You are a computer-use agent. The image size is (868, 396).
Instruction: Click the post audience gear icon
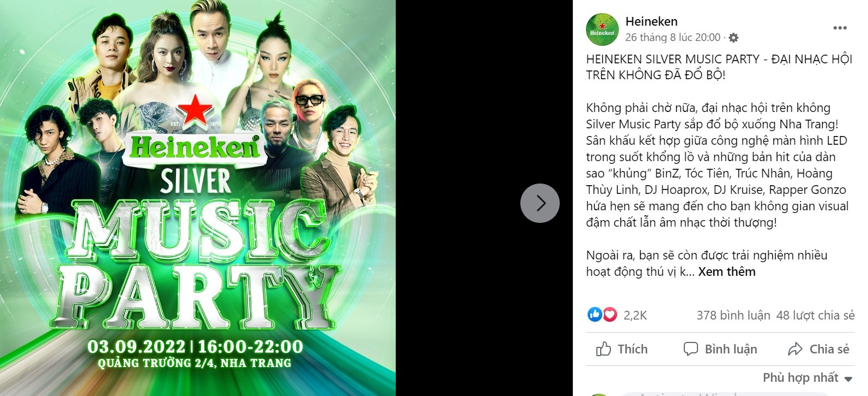734,38
